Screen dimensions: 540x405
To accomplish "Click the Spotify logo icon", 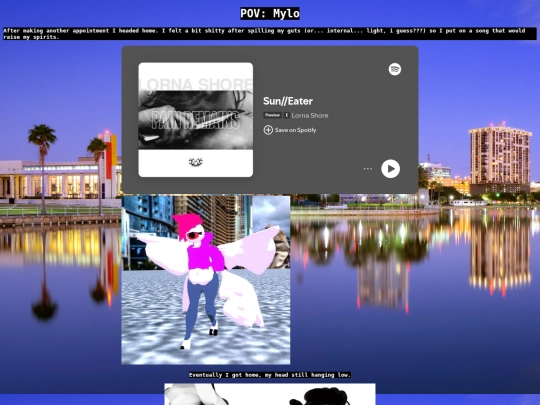I will point(395,69).
